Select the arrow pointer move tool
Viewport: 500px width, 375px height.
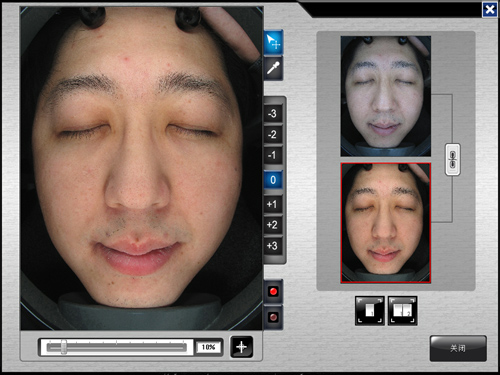[x=273, y=42]
